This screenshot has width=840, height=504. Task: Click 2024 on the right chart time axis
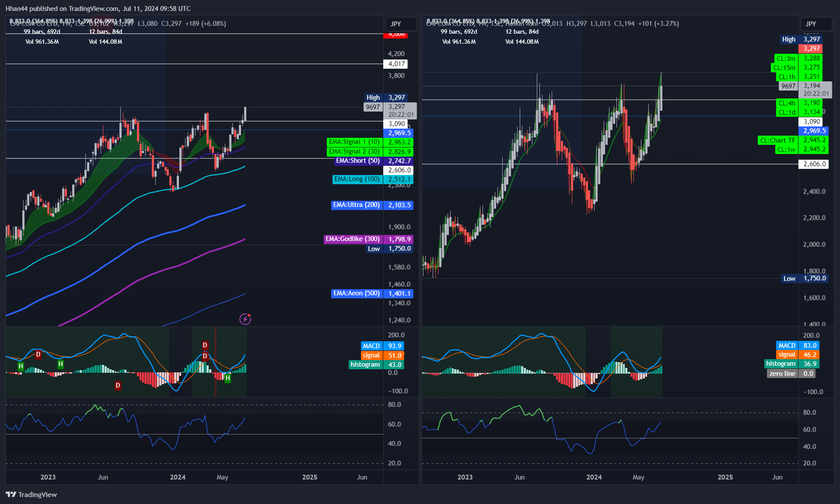coord(594,477)
